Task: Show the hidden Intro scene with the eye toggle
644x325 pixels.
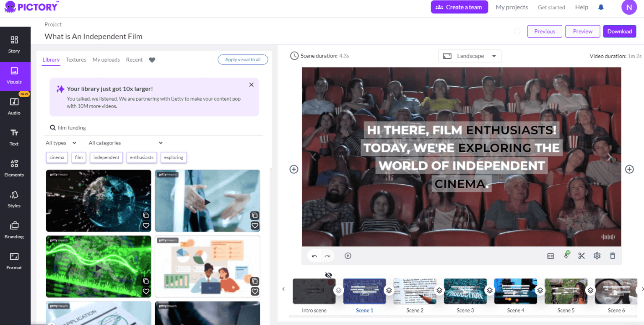Action: (x=329, y=275)
